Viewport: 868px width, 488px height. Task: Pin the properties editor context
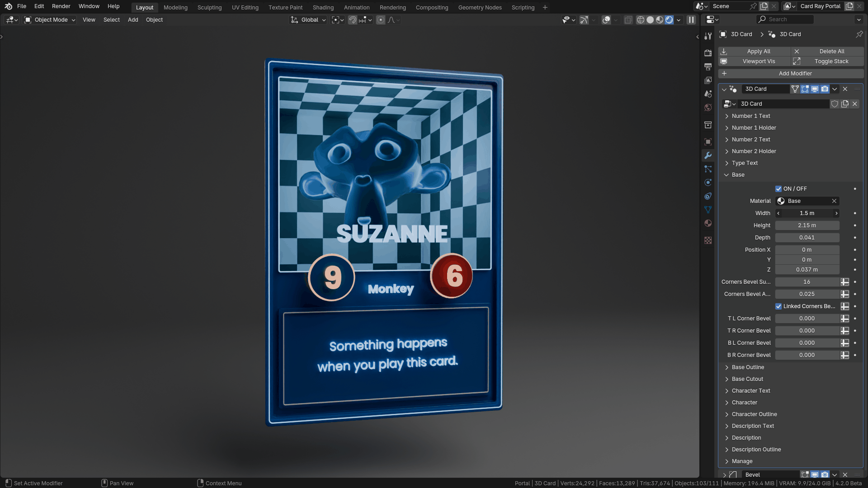pyautogui.click(x=859, y=34)
